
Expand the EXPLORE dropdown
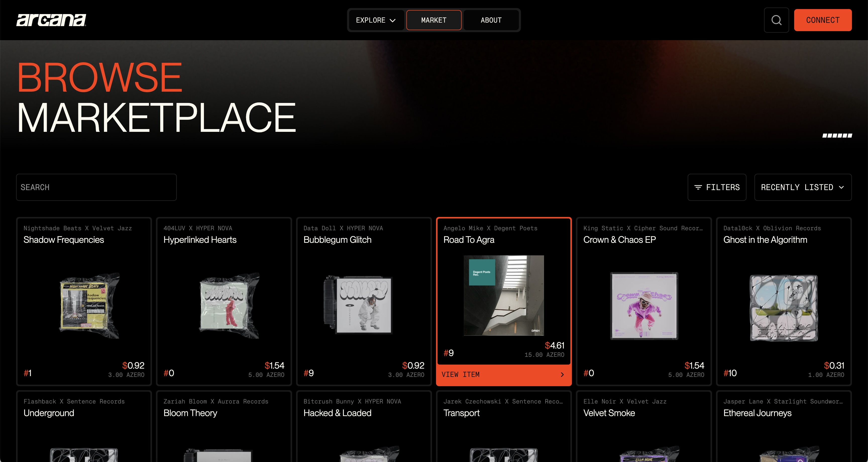tap(376, 20)
